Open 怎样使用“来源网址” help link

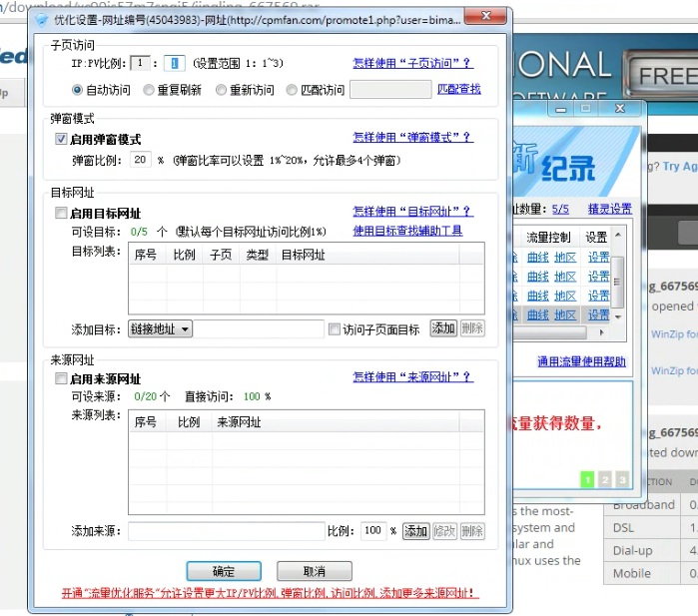[x=412, y=377]
